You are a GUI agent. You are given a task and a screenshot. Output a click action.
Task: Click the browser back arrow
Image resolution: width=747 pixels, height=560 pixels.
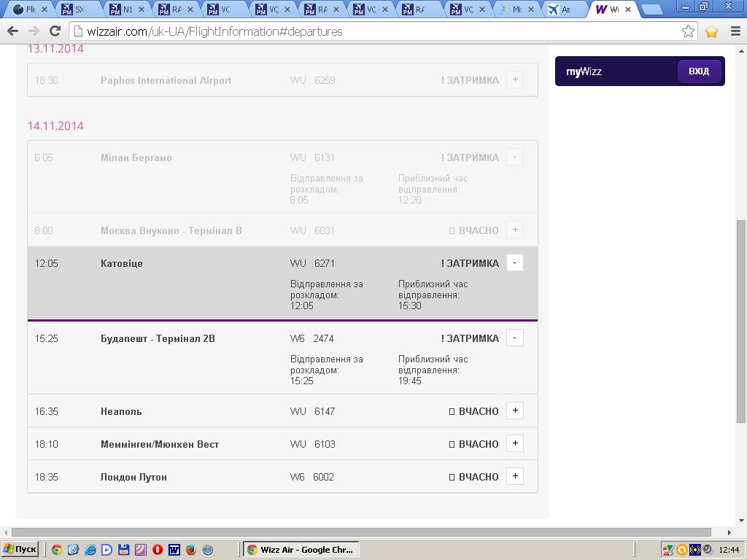pyautogui.click(x=12, y=31)
